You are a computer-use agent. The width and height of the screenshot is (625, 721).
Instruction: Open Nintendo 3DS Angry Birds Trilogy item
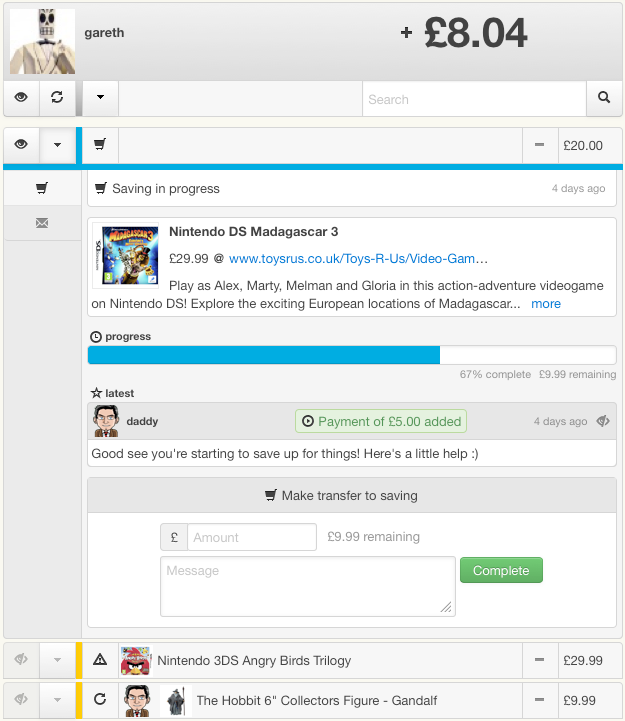click(254, 661)
